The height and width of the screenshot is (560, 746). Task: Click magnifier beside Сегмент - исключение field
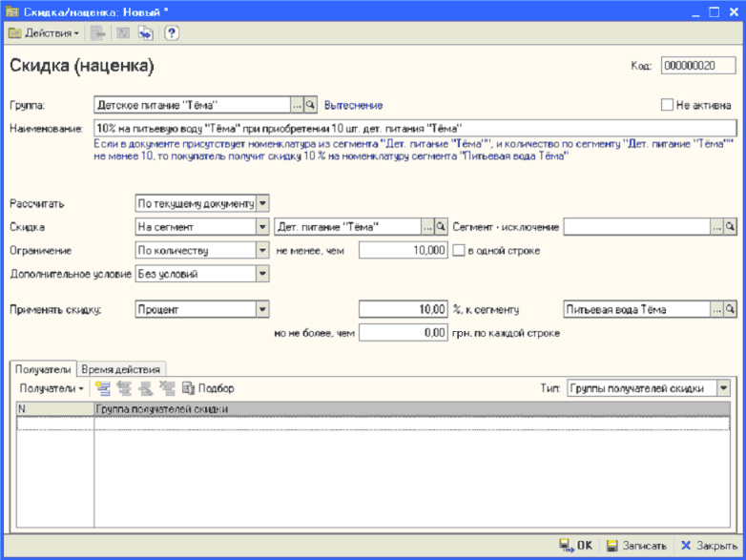tap(730, 227)
